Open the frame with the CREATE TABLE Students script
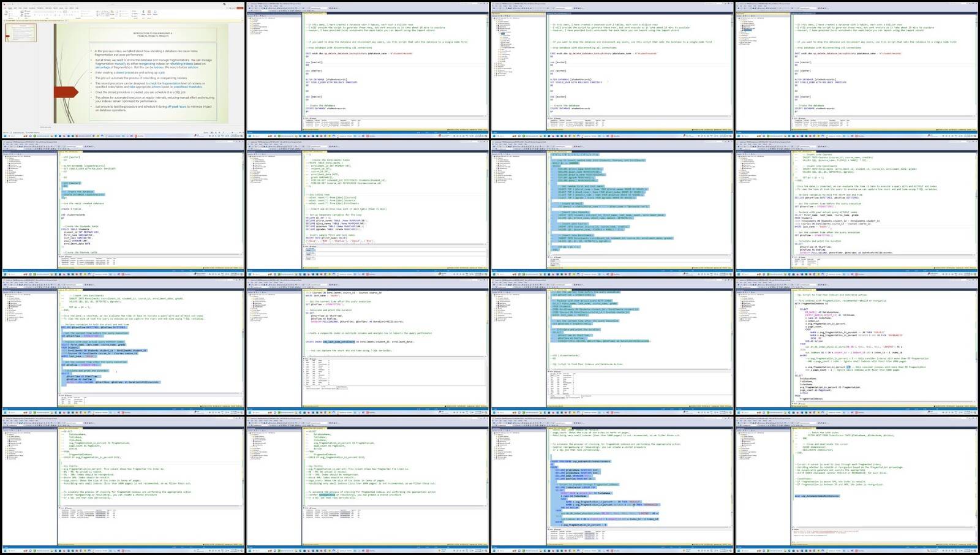Viewport: 980px width, 555px height. 123,208
